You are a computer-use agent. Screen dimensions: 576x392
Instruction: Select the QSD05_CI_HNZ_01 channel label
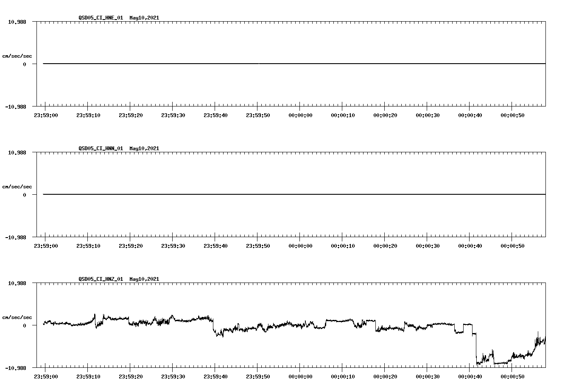tap(100, 279)
